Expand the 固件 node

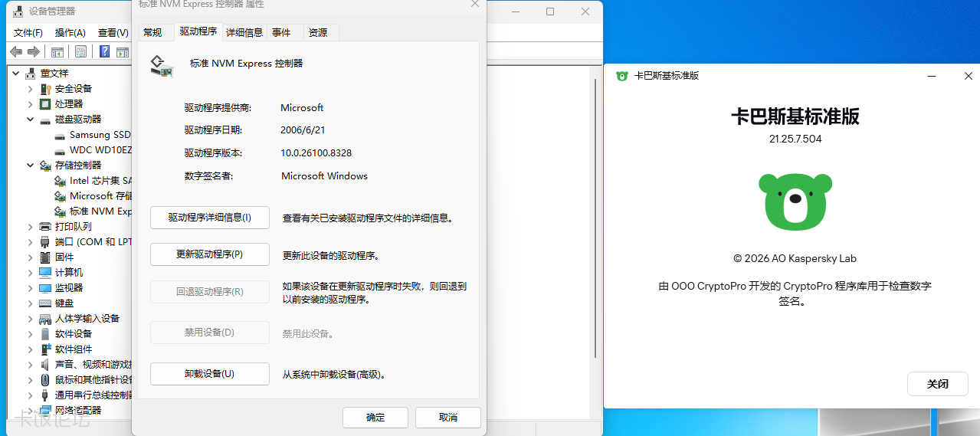tap(31, 257)
